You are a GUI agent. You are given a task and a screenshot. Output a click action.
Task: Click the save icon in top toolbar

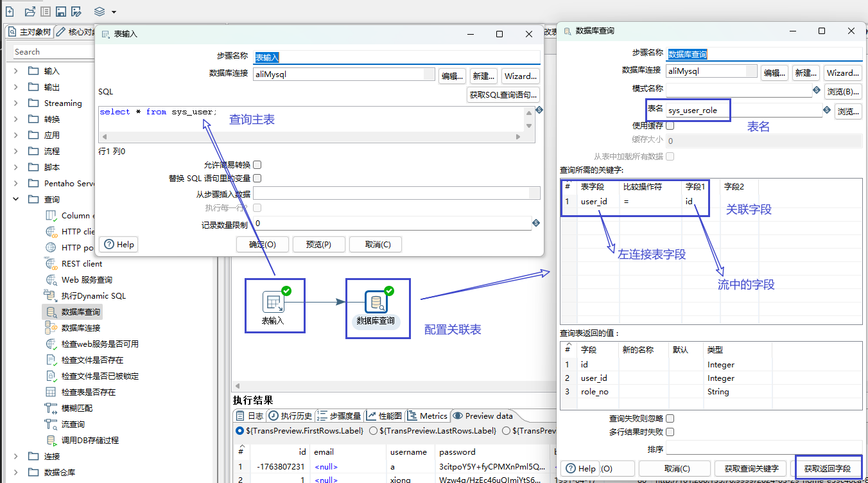[61, 12]
